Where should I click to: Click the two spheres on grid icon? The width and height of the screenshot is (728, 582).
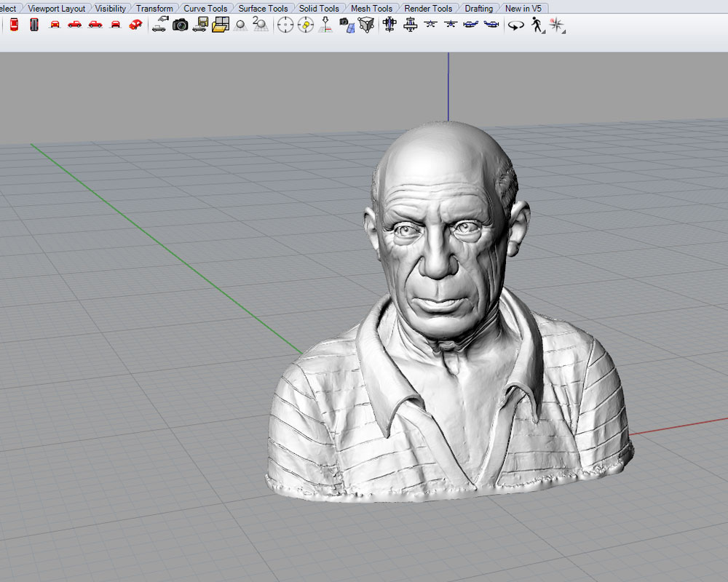(x=260, y=25)
